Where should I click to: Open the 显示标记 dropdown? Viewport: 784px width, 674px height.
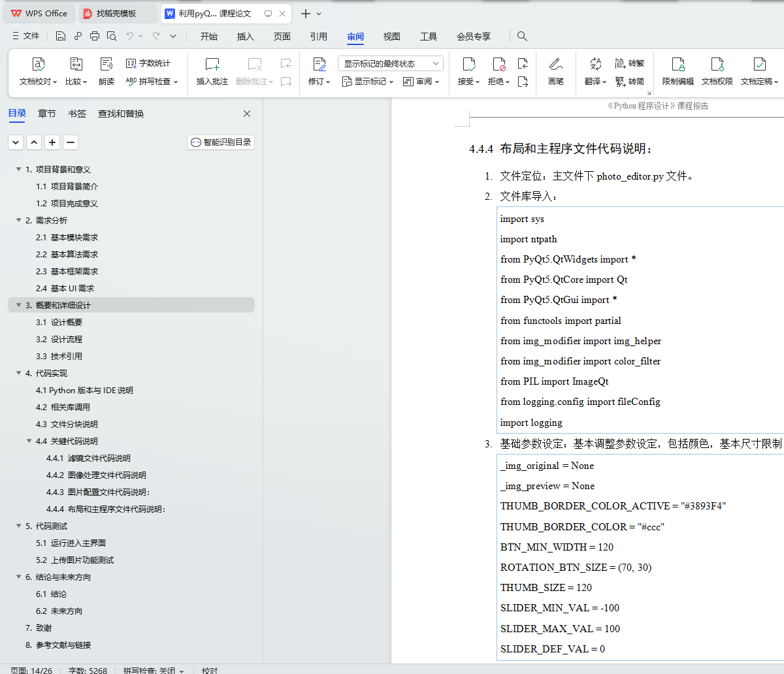click(x=368, y=82)
